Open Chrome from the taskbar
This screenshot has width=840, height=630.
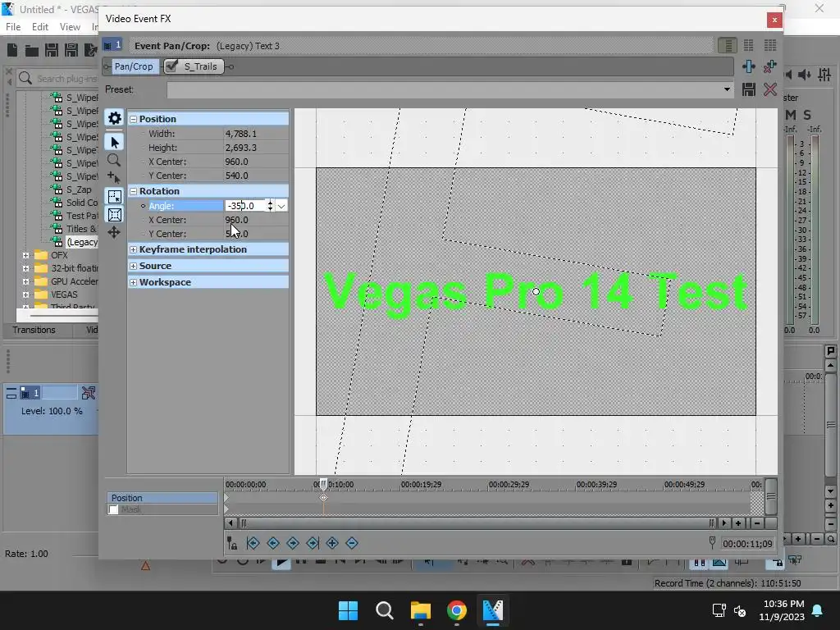click(456, 610)
